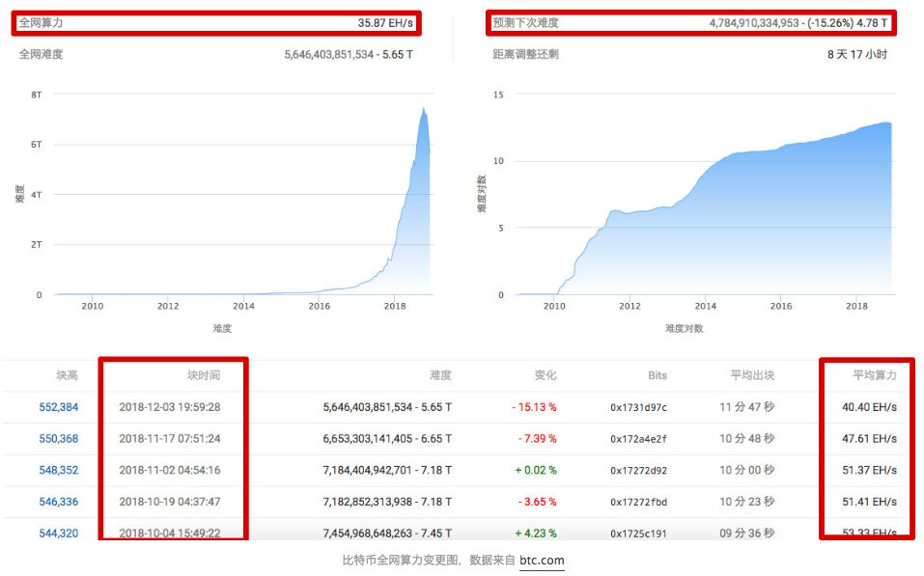Click the 2014 label on 难度对数 chart
The image size is (924, 576).
tap(706, 306)
